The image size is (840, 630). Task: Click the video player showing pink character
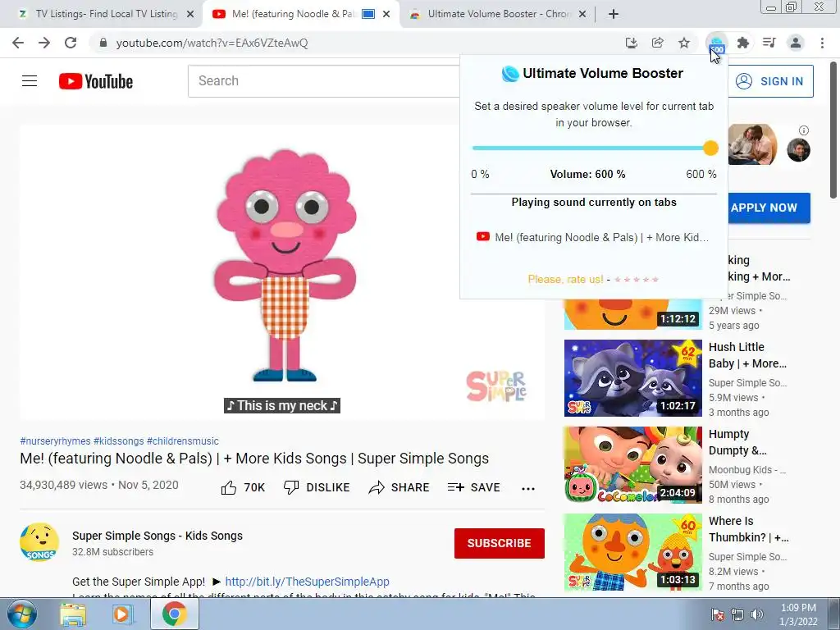click(x=282, y=272)
